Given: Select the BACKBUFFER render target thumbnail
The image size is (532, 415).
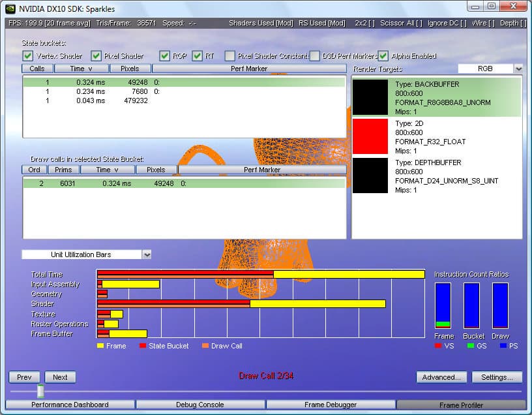Looking at the screenshot, I should pyautogui.click(x=370, y=98).
